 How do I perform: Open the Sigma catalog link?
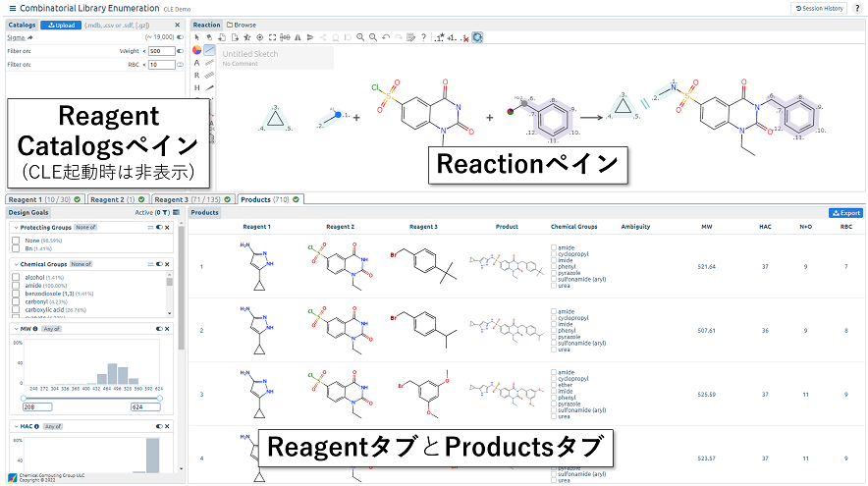click(16, 37)
